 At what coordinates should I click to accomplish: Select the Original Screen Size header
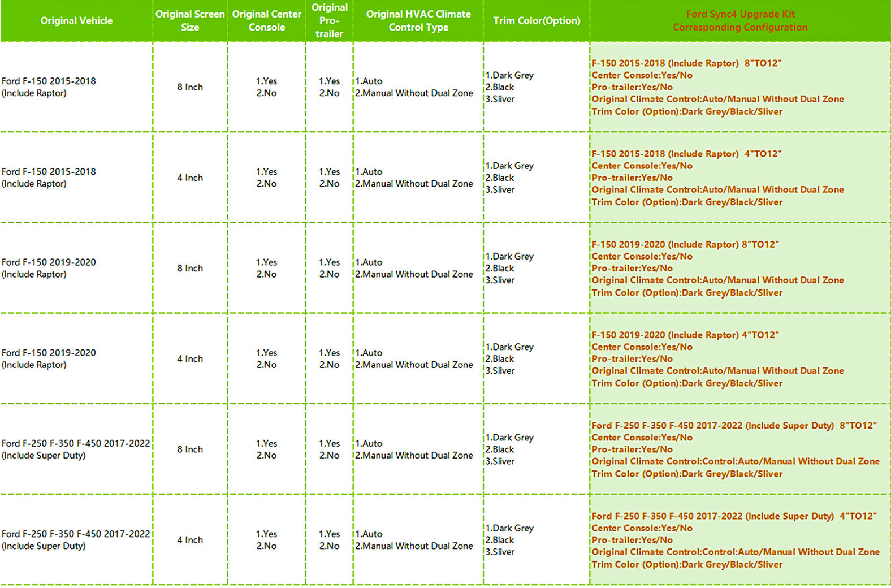(190, 21)
